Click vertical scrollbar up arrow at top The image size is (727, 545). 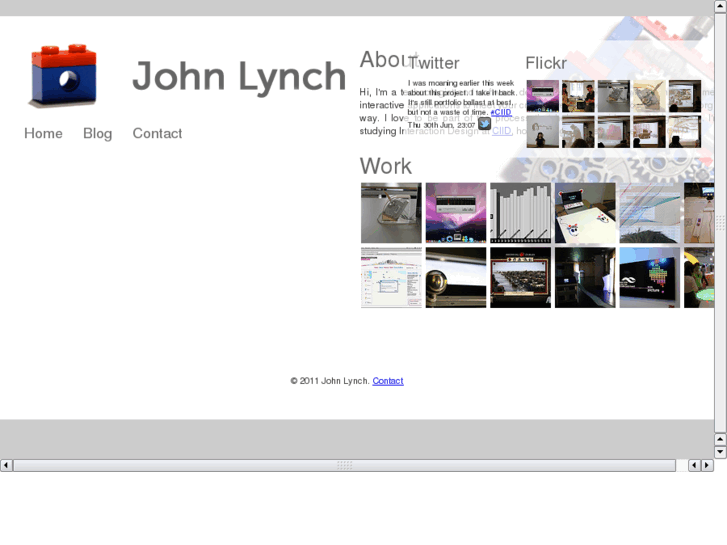pos(720,6)
